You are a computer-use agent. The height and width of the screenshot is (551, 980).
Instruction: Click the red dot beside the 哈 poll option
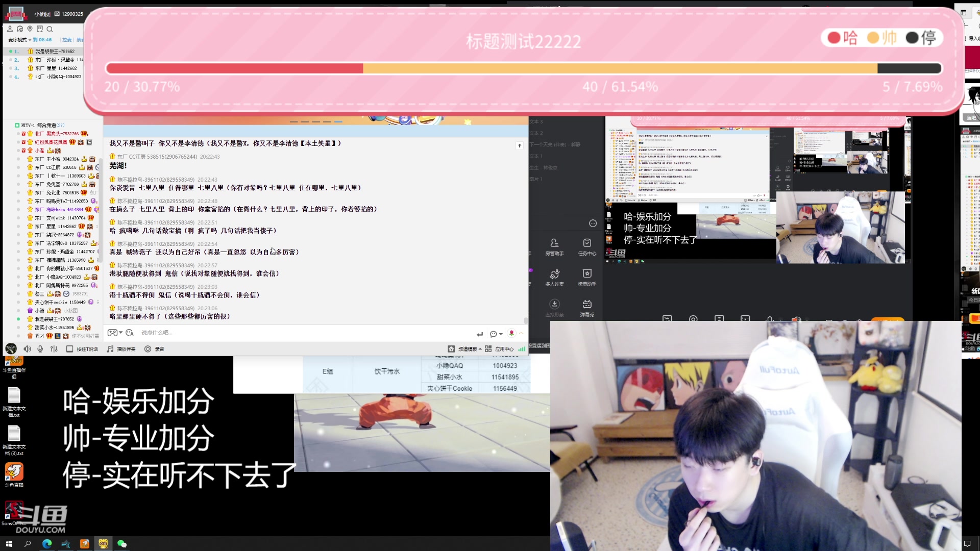click(x=833, y=37)
